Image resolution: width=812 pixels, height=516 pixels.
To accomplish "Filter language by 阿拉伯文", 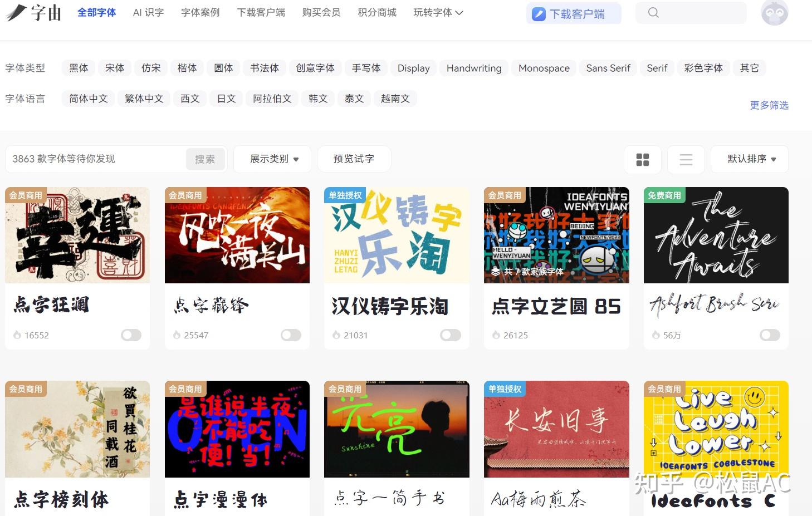I will point(272,99).
